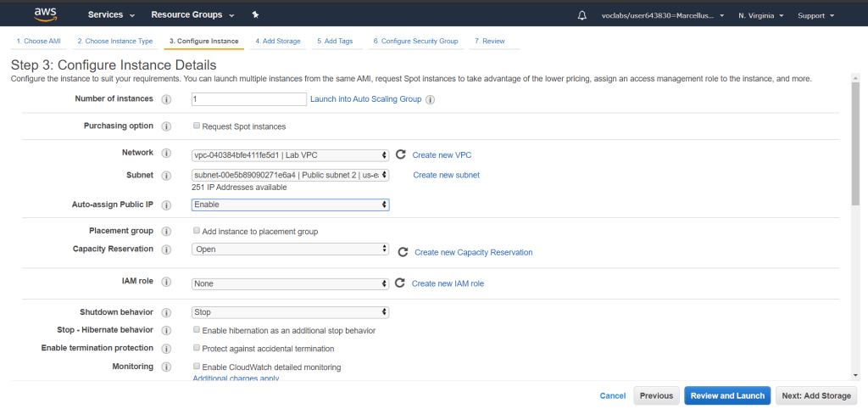
Task: Open the Services menu
Action: 111,15
